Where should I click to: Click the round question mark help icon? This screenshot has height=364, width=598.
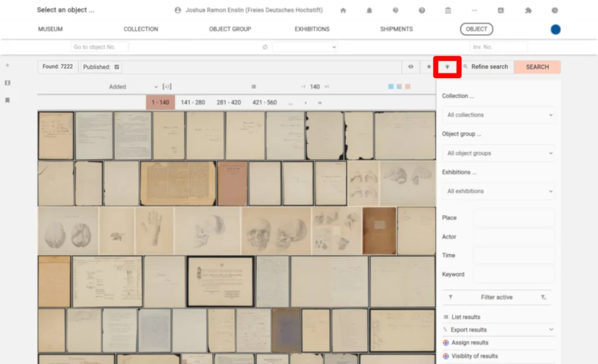(x=422, y=10)
